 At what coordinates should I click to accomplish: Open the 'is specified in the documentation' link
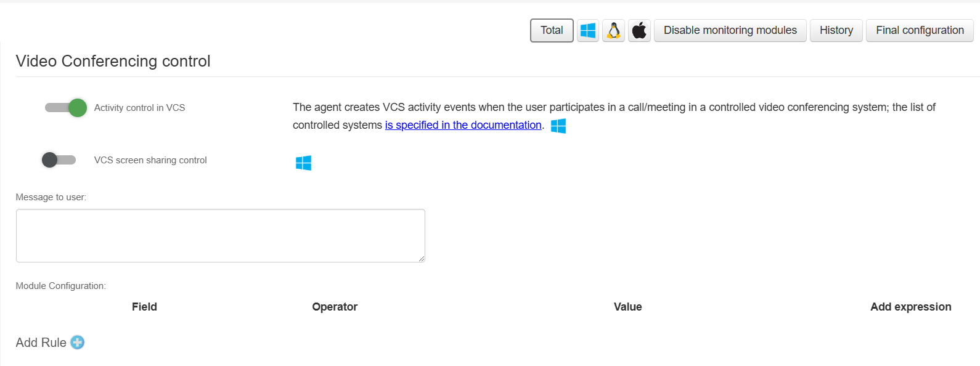(463, 125)
